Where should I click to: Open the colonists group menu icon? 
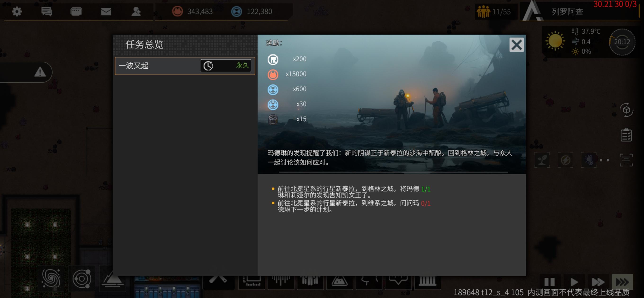[310, 282]
